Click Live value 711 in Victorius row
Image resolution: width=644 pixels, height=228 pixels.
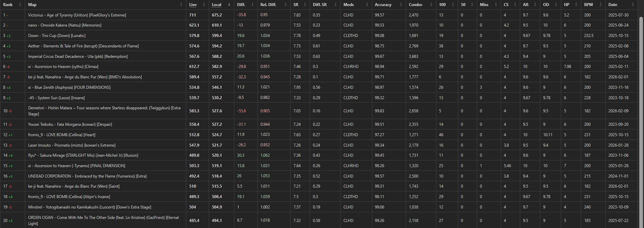pyautogui.click(x=192, y=15)
